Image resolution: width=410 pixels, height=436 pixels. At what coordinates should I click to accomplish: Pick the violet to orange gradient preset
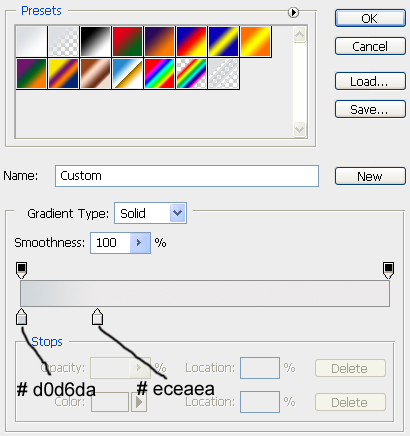coord(160,42)
